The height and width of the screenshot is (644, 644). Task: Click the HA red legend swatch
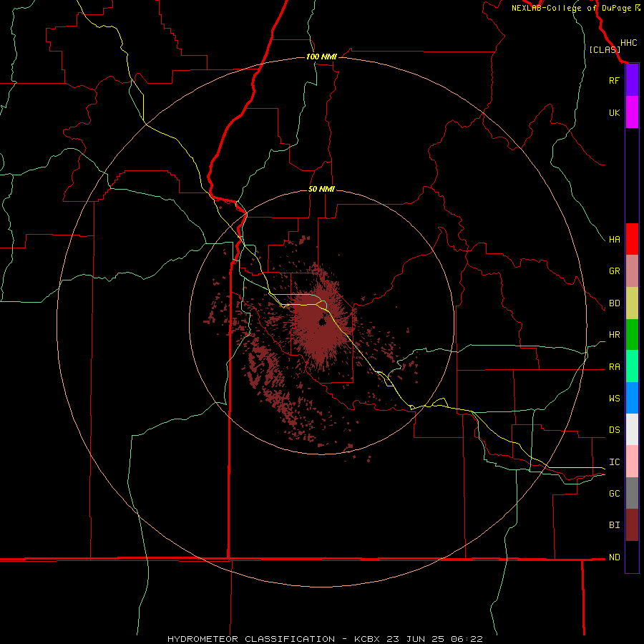[632, 239]
